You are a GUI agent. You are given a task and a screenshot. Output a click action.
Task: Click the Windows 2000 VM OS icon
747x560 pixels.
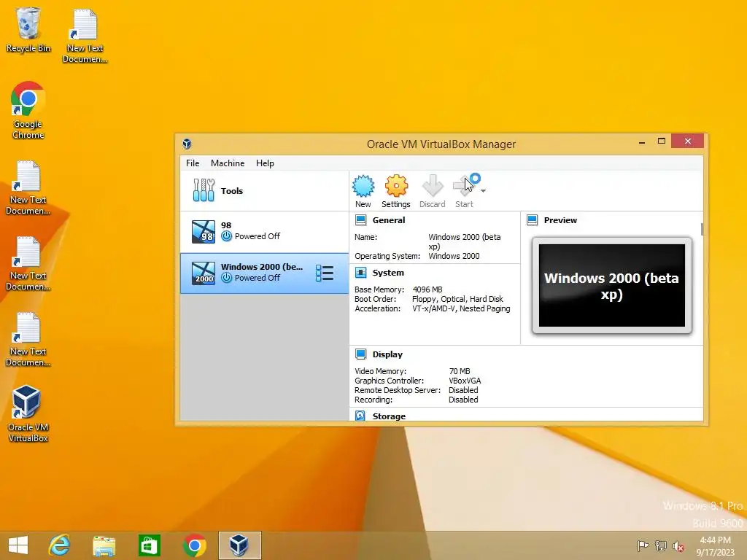(204, 273)
